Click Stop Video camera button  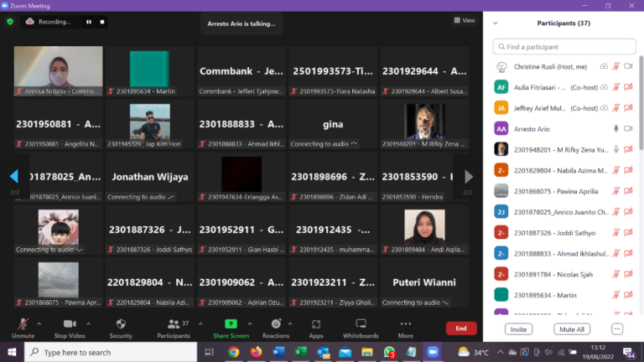coord(70,328)
